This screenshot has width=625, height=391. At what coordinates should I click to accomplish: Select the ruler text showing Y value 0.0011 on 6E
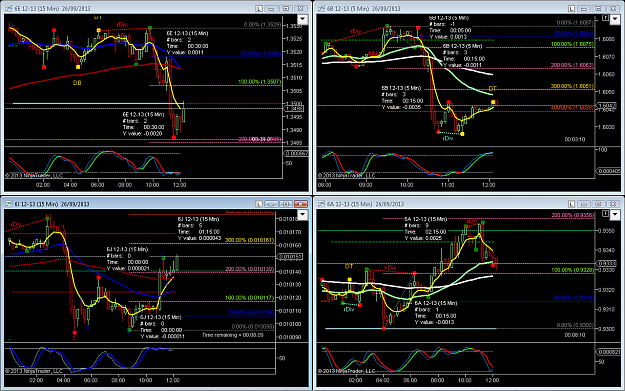coord(187,43)
